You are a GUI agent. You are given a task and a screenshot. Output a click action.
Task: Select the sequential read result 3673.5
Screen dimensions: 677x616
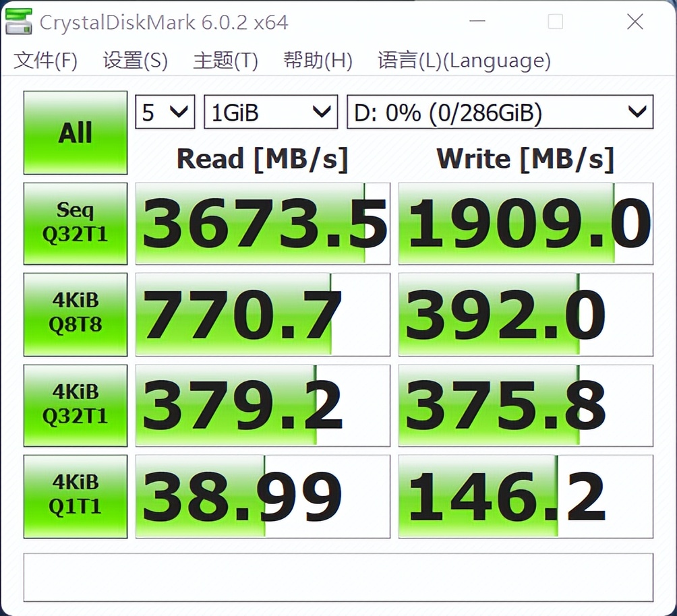point(263,222)
